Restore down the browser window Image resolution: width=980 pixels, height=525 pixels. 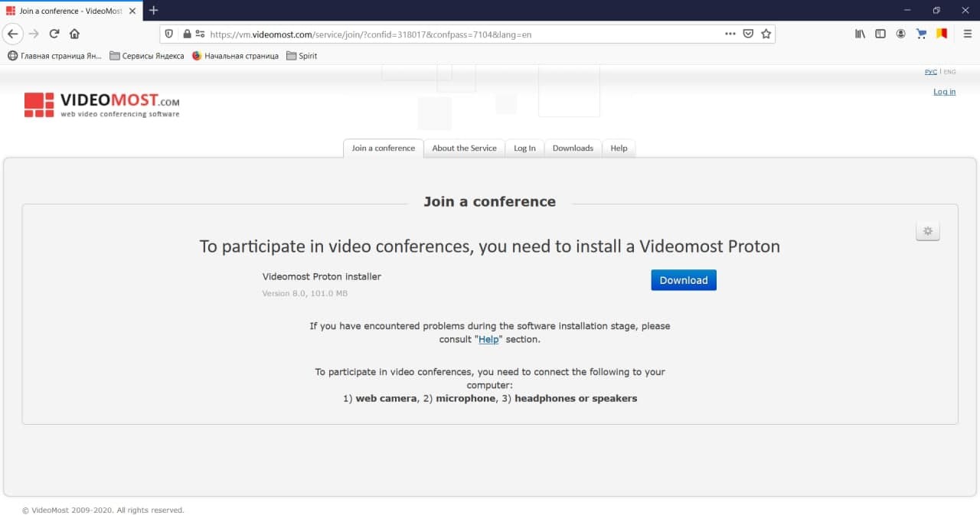[x=936, y=10]
